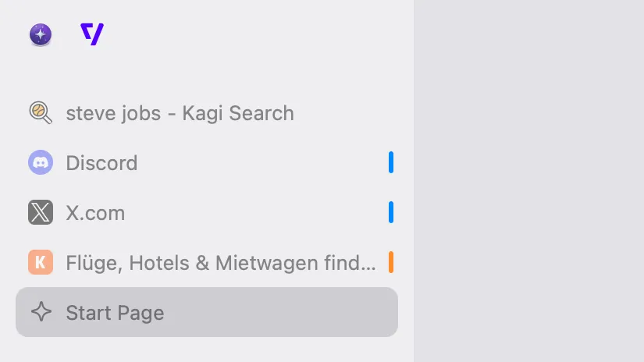644x362 pixels.
Task: Click blue indicator bar beside Discord
Action: click(x=391, y=162)
